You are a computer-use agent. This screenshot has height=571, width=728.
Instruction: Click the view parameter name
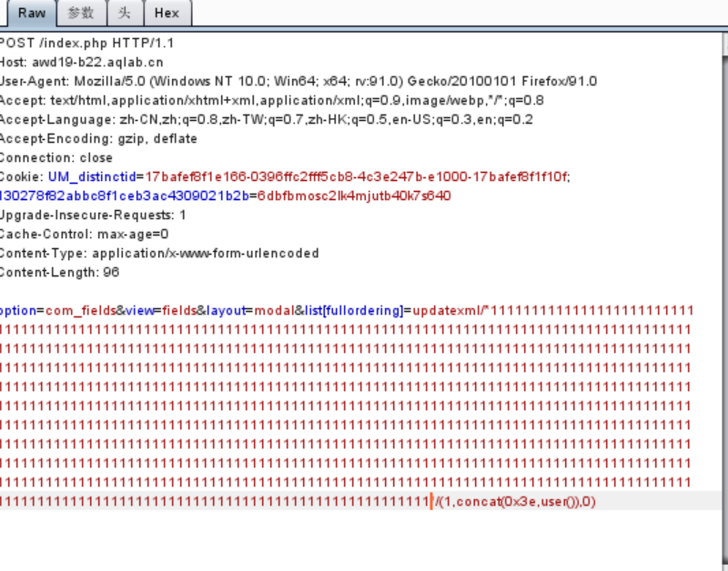pyautogui.click(x=140, y=310)
